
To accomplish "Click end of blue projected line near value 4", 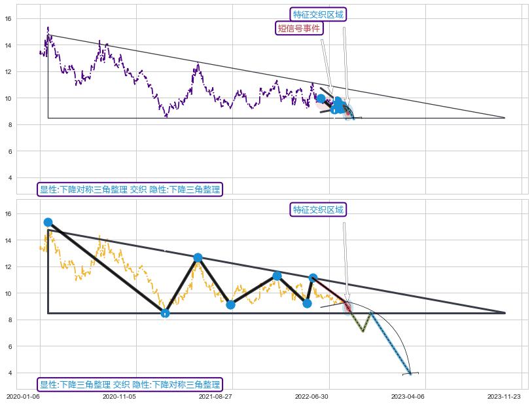I will tap(410, 373).
